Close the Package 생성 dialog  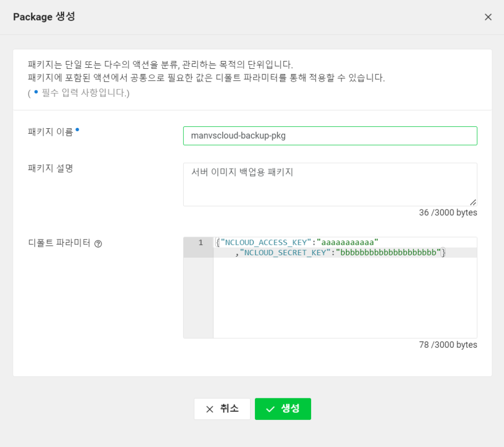[x=488, y=17]
